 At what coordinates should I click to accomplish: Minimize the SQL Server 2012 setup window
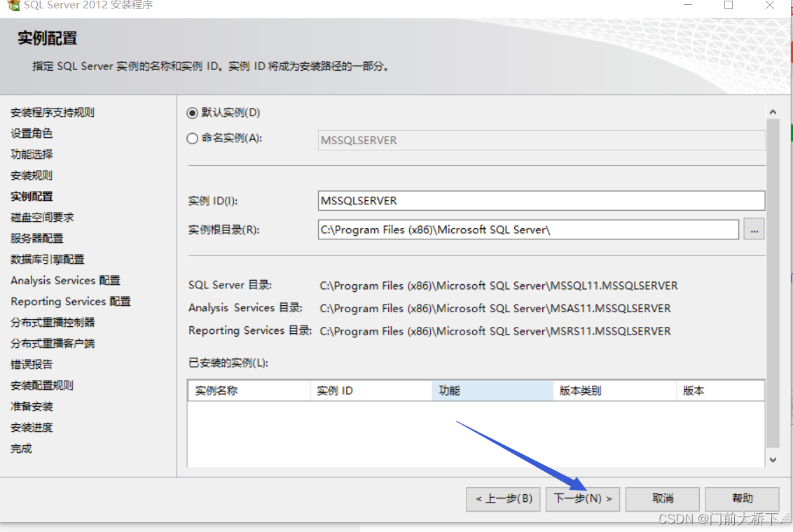(688, 5)
